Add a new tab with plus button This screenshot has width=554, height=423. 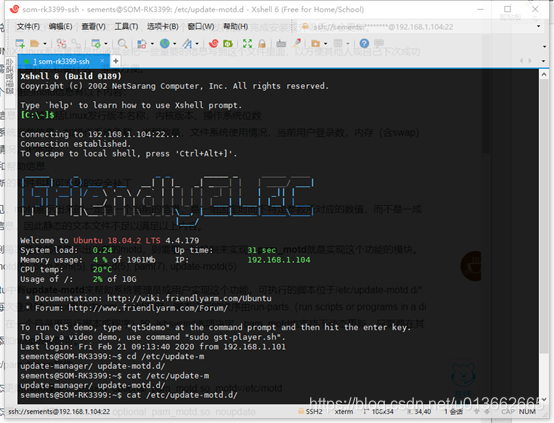[x=116, y=61]
